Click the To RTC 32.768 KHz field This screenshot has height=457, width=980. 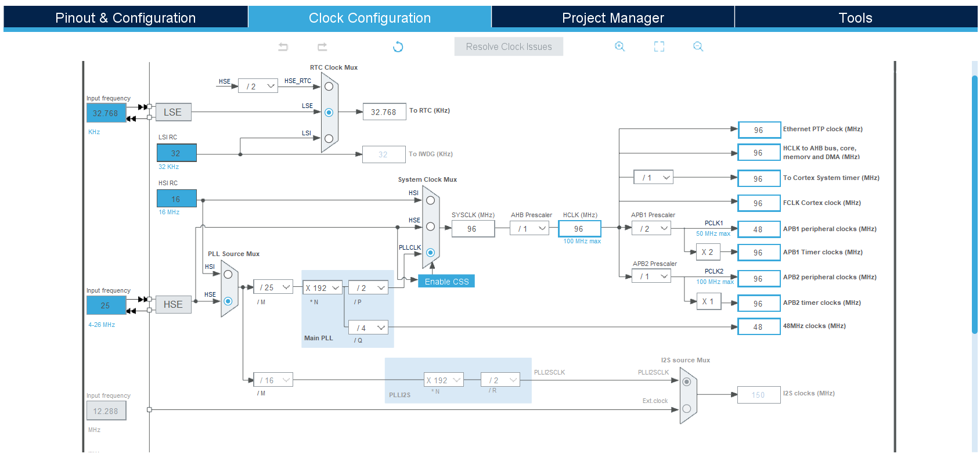384,112
